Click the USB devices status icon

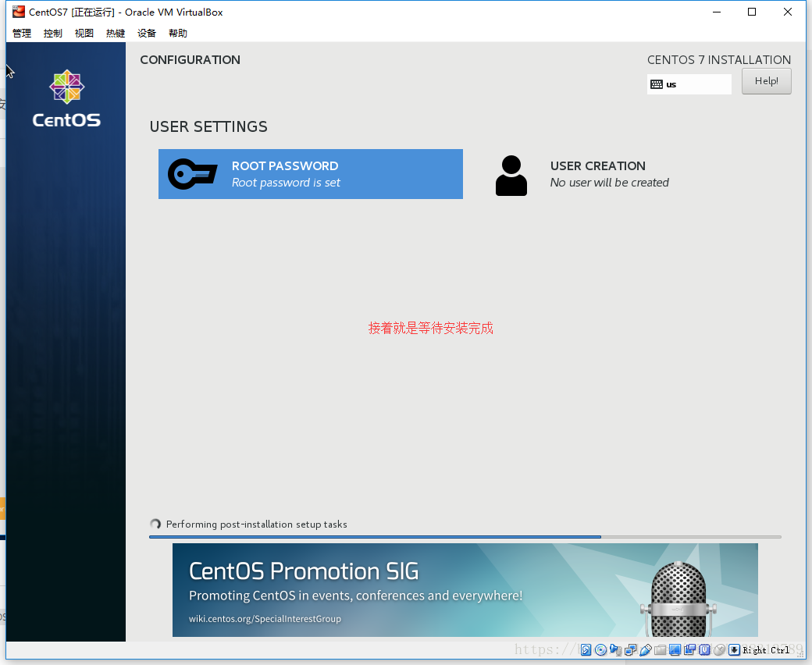(645, 649)
